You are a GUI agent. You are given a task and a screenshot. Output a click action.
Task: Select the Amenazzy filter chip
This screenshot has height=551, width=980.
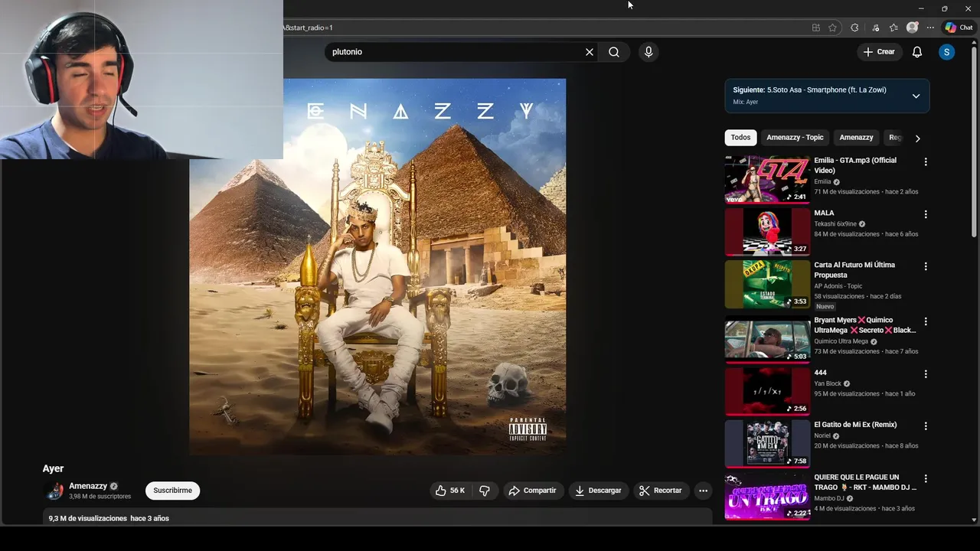856,138
